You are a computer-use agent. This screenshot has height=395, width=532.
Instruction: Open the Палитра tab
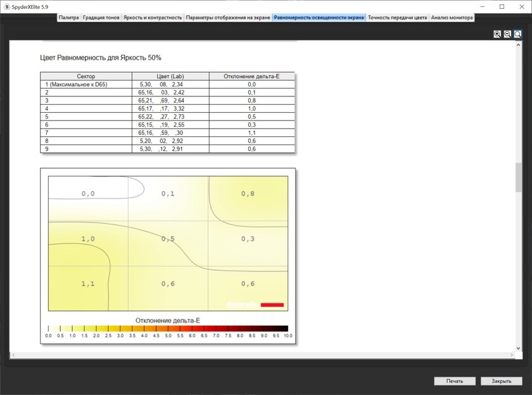tap(68, 17)
